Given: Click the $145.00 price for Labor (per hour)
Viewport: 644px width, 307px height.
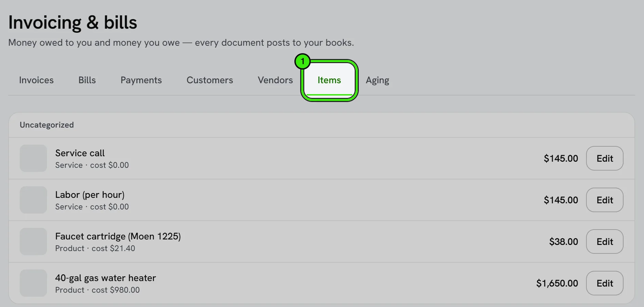Looking at the screenshot, I should pyautogui.click(x=561, y=200).
